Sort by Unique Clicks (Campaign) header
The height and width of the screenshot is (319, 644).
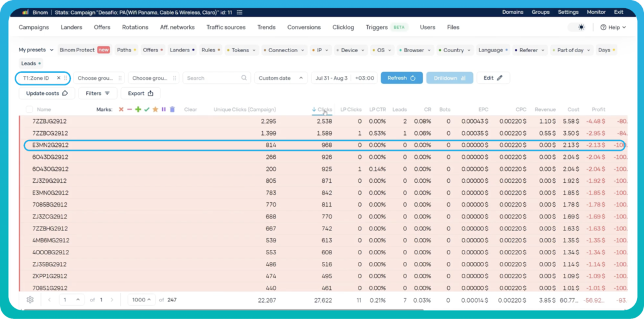[x=245, y=109]
